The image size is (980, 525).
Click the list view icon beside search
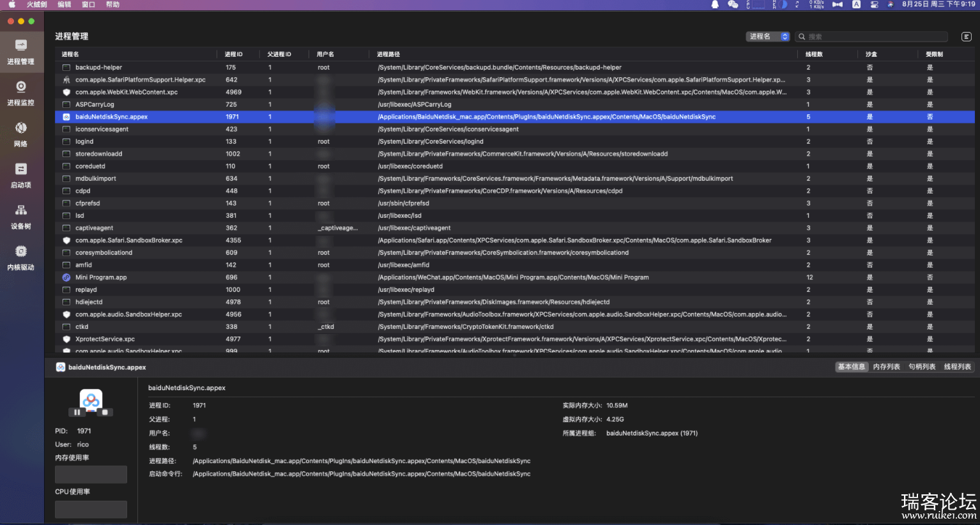[x=966, y=37]
